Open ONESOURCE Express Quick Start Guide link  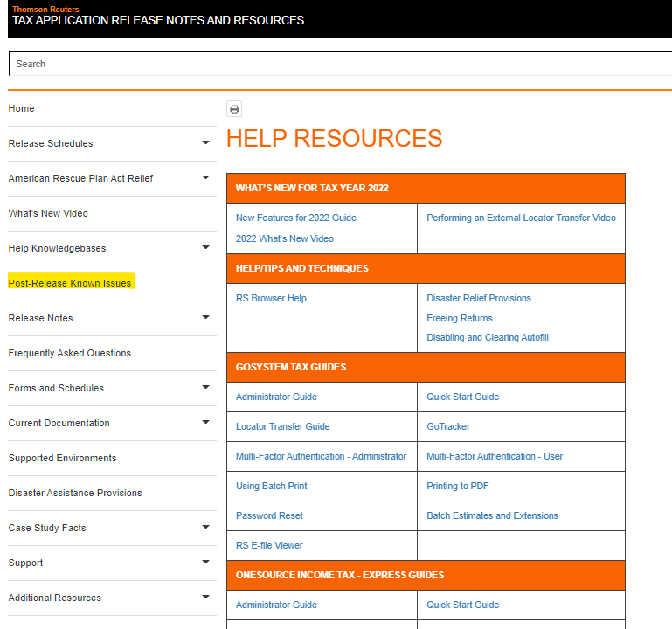(x=463, y=605)
